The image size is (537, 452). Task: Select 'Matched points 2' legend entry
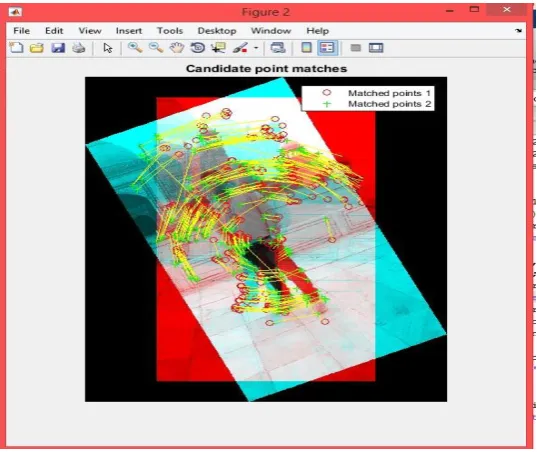[x=389, y=104]
